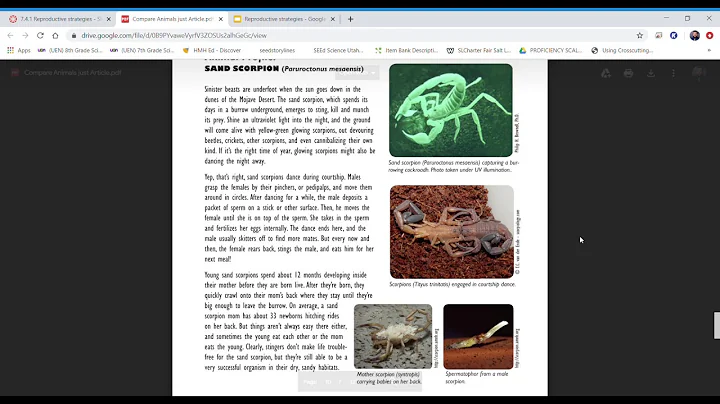Screen dimensions: 720x404
Task: Open the SEEd Science Utah bookmark
Action: [338, 50]
